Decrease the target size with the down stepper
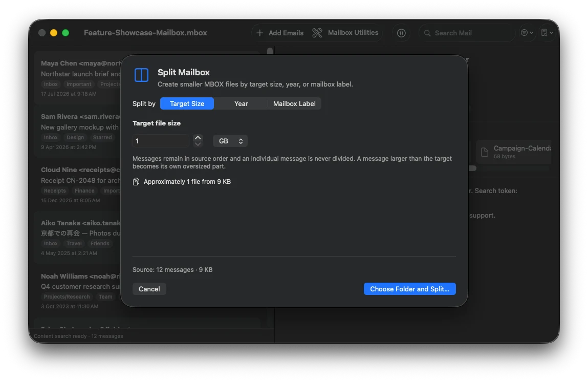The image size is (588, 381). pos(198,144)
